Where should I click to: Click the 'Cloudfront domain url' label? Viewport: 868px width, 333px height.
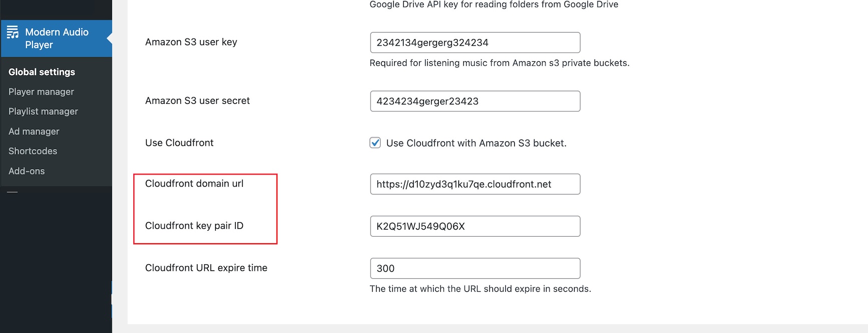pyautogui.click(x=194, y=184)
